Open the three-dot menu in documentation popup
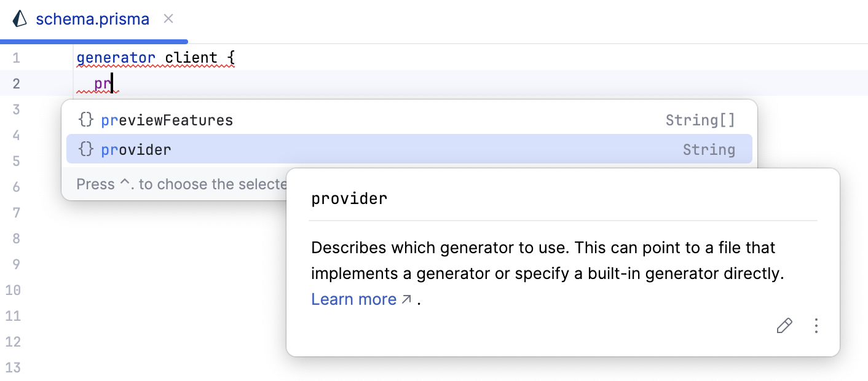This screenshot has height=381, width=868. point(816,326)
